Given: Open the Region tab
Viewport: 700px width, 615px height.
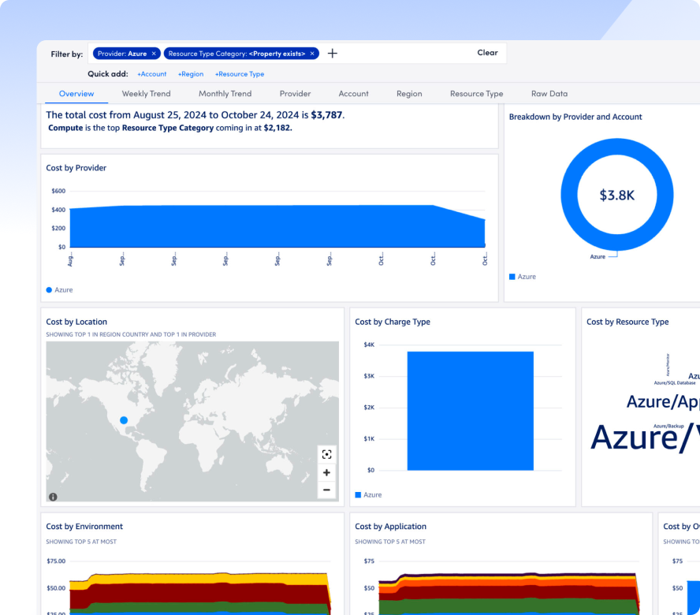Looking at the screenshot, I should (x=409, y=94).
